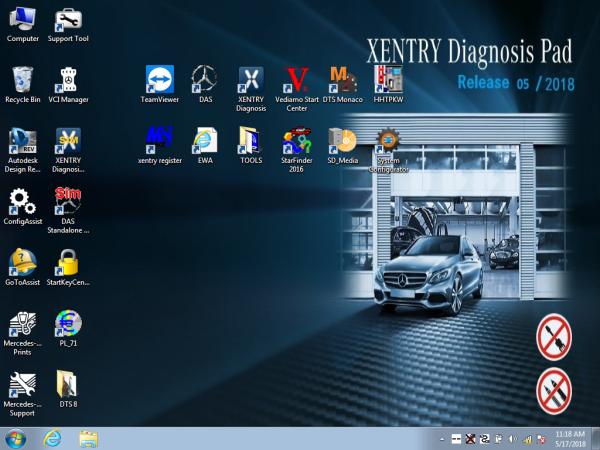Open the Computer desktop icon

click(23, 24)
